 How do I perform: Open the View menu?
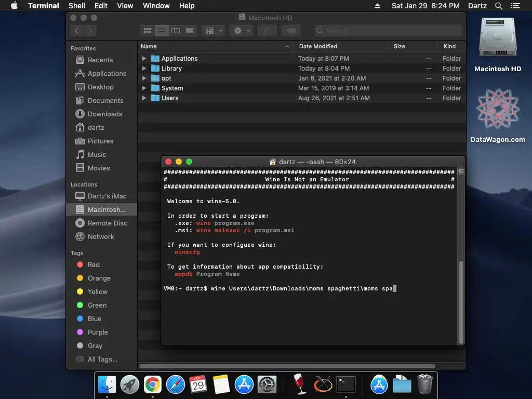click(x=125, y=6)
